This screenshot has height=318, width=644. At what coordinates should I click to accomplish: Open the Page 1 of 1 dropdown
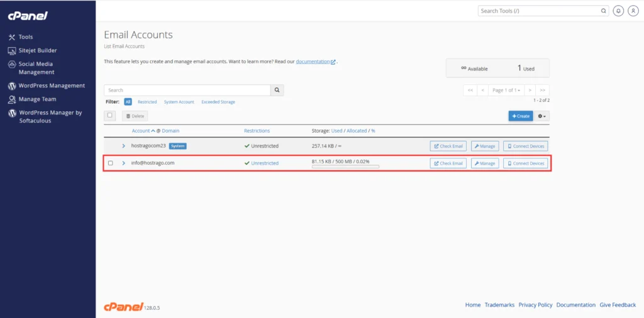coord(506,90)
